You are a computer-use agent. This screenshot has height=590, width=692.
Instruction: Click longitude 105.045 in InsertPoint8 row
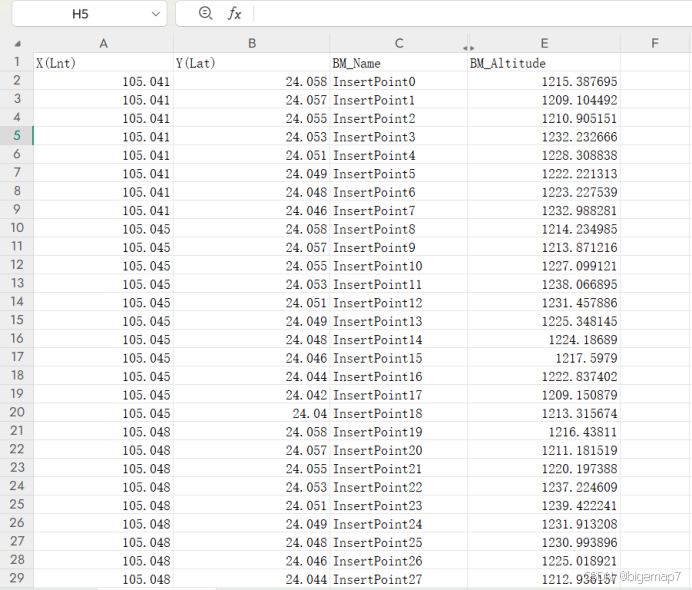pyautogui.click(x=103, y=229)
